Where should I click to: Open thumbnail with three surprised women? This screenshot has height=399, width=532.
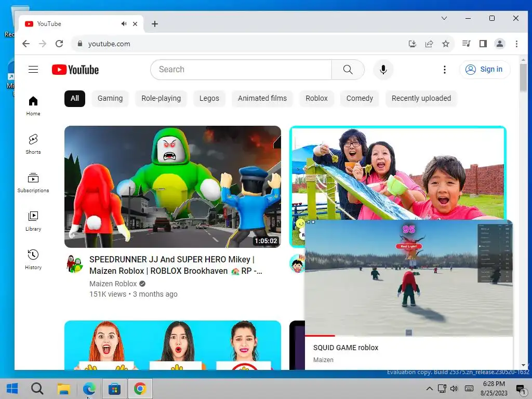point(172,345)
